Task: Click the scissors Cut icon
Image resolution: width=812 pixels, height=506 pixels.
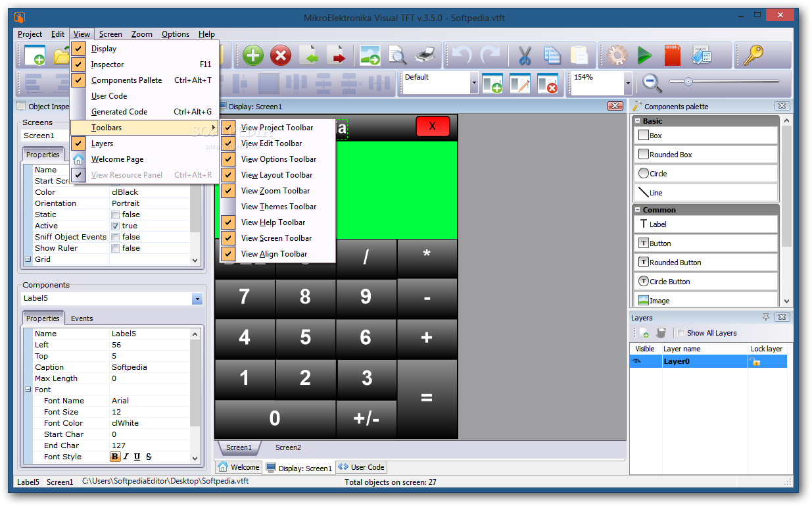Action: 524,55
